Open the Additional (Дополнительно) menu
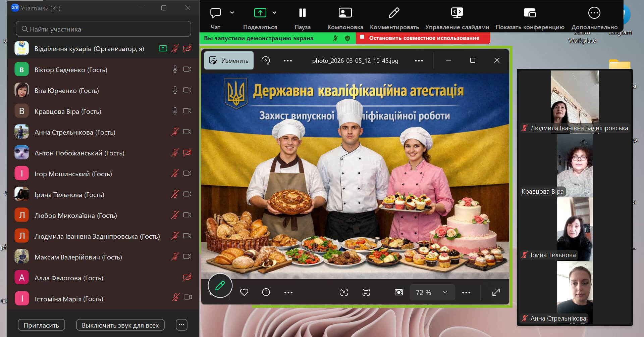This screenshot has width=644, height=337. tap(594, 13)
